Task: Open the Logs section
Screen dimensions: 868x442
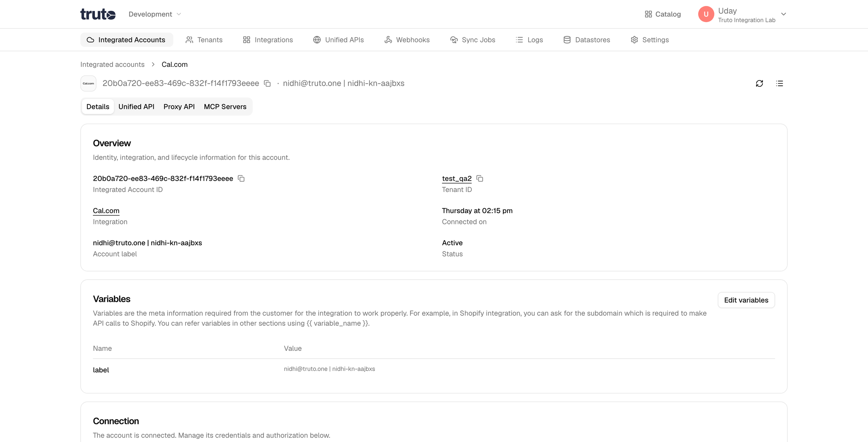Action: click(529, 40)
